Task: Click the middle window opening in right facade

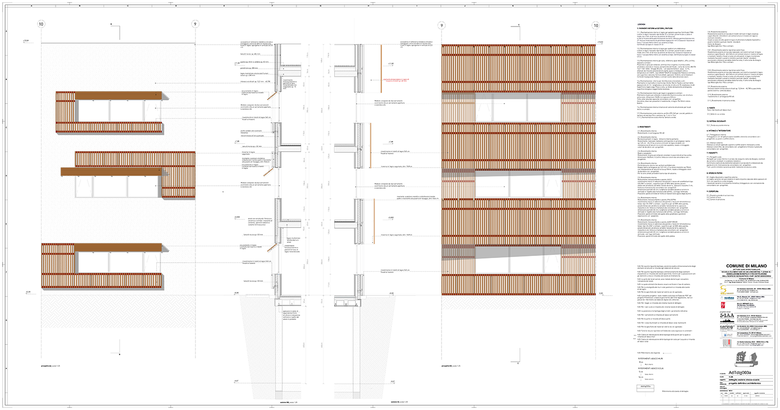Action: point(517,185)
